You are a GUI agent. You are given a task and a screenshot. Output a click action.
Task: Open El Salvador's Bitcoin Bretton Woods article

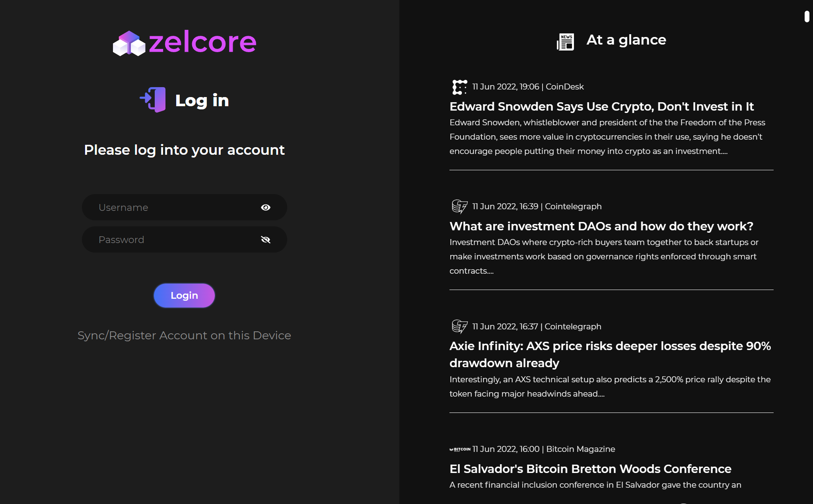pyautogui.click(x=590, y=469)
